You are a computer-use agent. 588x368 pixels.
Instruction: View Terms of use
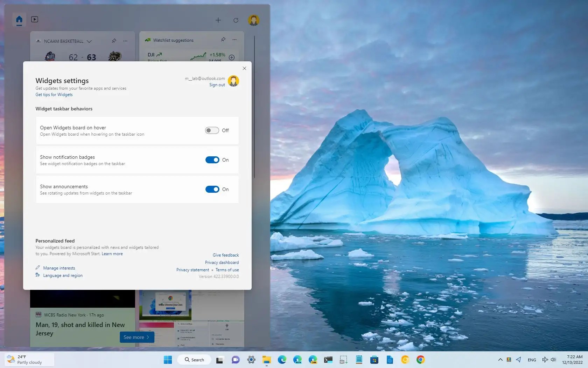(x=227, y=270)
